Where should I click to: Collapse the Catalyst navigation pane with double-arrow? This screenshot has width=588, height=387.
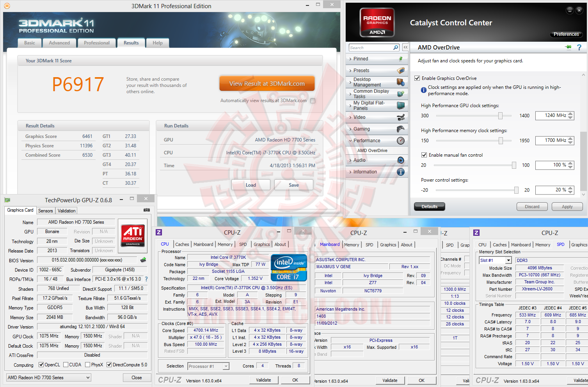(405, 47)
